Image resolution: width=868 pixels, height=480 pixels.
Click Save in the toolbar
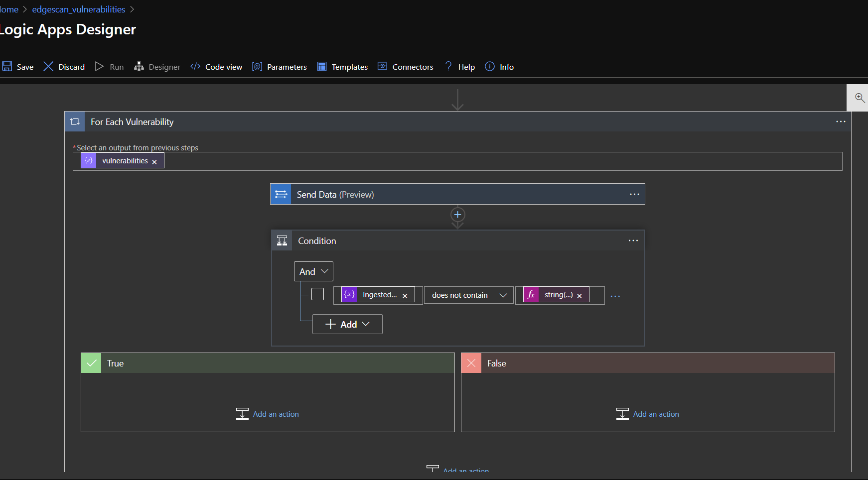pos(18,67)
